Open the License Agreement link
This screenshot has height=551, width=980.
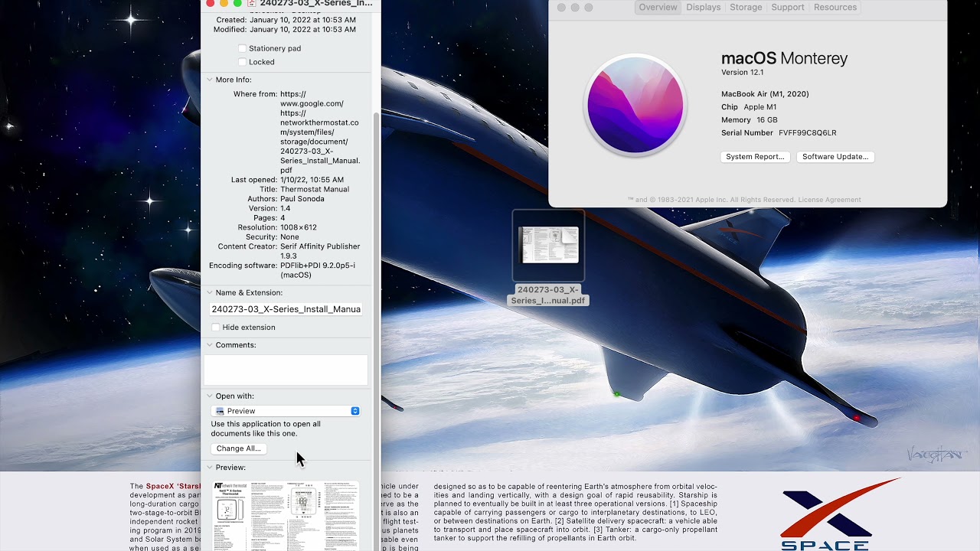point(829,200)
